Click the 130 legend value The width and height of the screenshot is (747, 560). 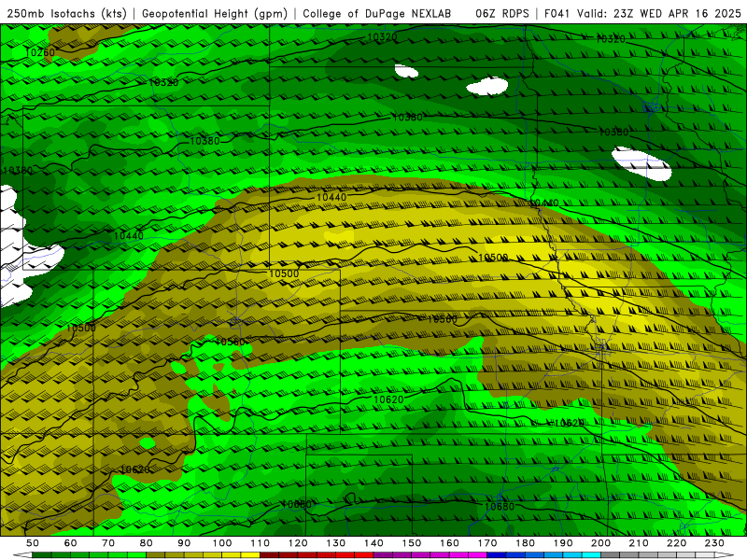point(336,543)
